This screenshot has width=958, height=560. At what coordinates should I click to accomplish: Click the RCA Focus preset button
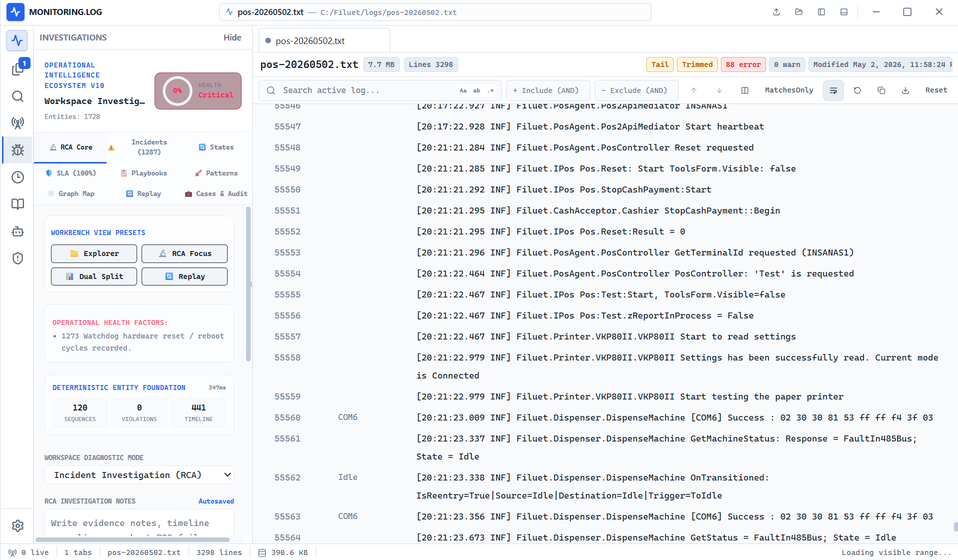tap(185, 253)
